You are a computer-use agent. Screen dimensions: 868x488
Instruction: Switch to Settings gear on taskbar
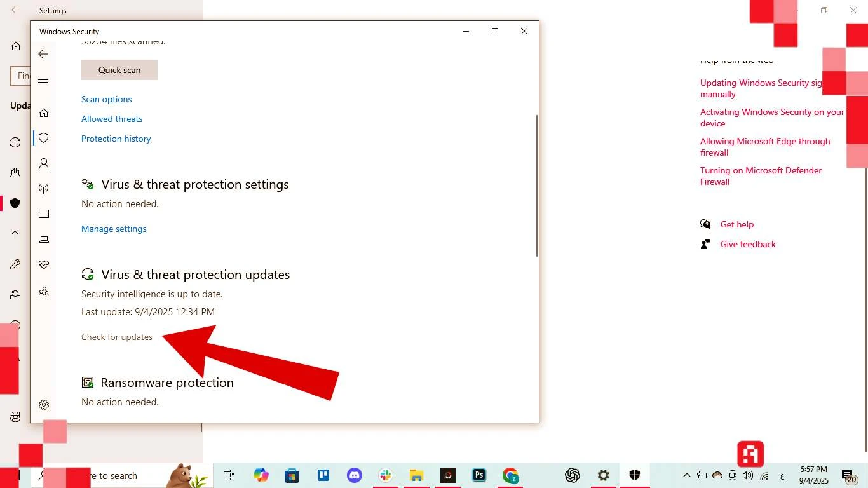coord(604,475)
